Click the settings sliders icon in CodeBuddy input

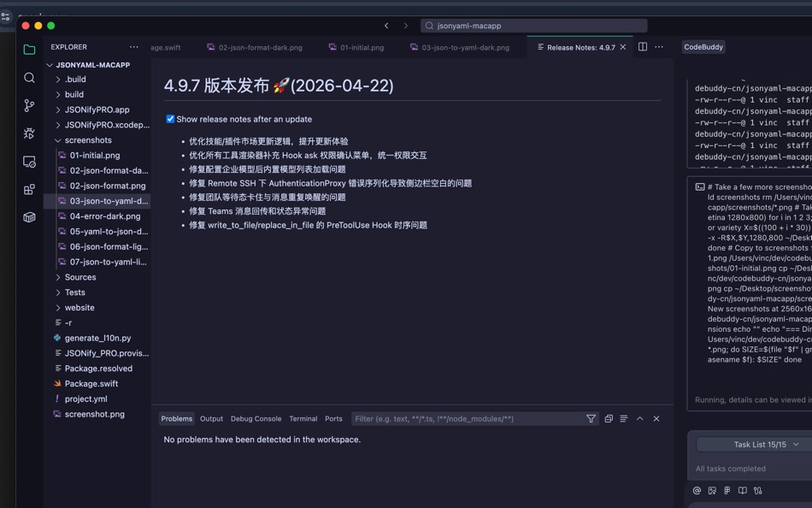pyautogui.click(x=758, y=490)
